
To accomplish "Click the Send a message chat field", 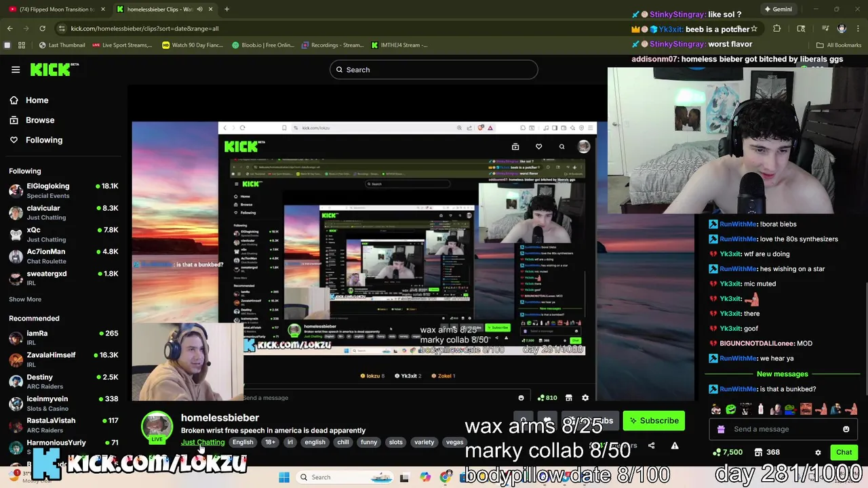I will pos(784,429).
